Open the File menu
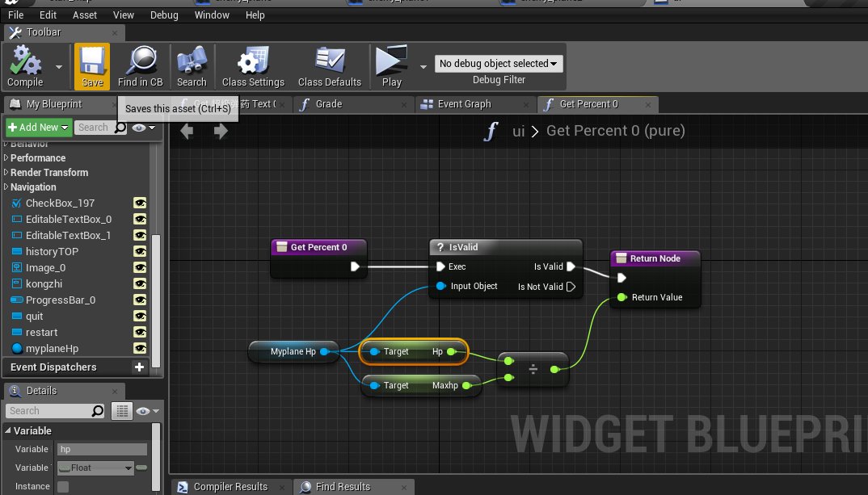This screenshot has width=868, height=495. click(x=15, y=15)
